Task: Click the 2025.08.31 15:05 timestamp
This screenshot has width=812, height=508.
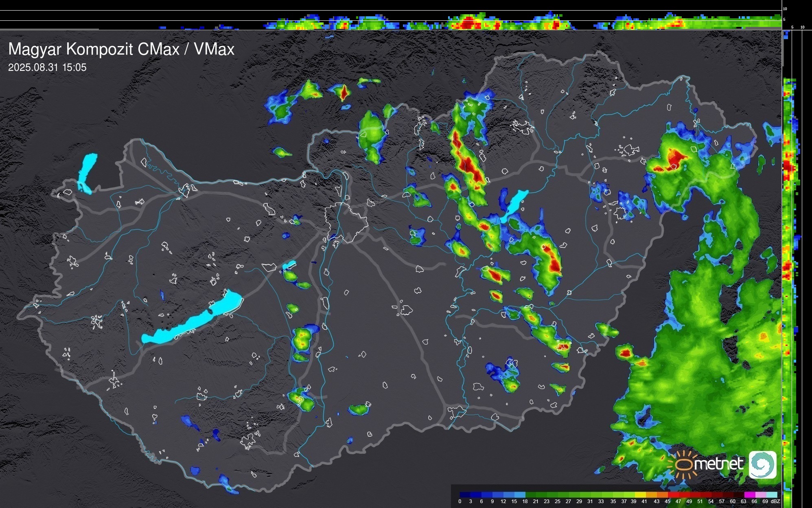Action: point(47,68)
